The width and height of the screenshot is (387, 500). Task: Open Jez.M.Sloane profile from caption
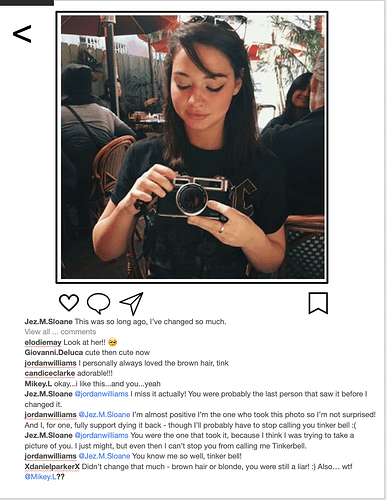click(x=48, y=322)
